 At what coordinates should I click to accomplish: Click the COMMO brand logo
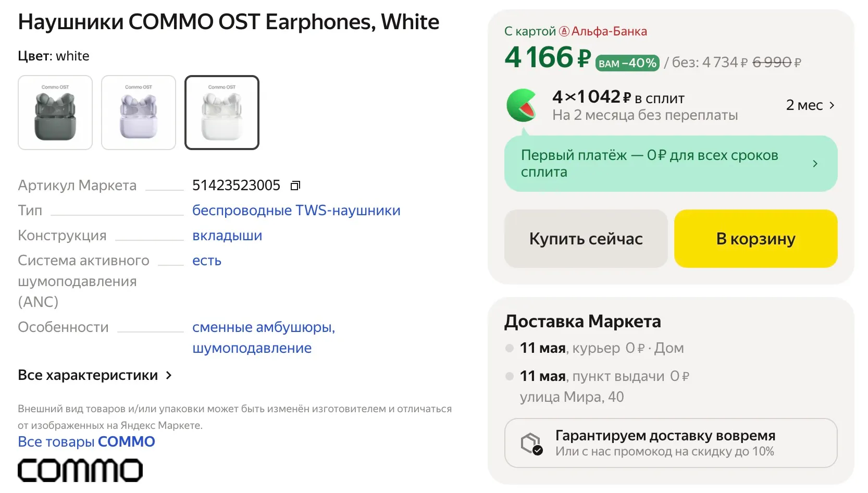(x=80, y=470)
